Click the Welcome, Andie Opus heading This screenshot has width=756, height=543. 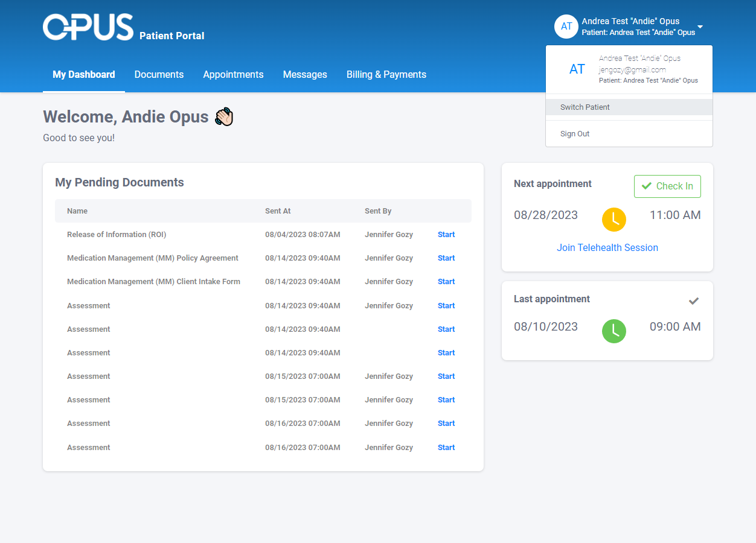coord(126,116)
